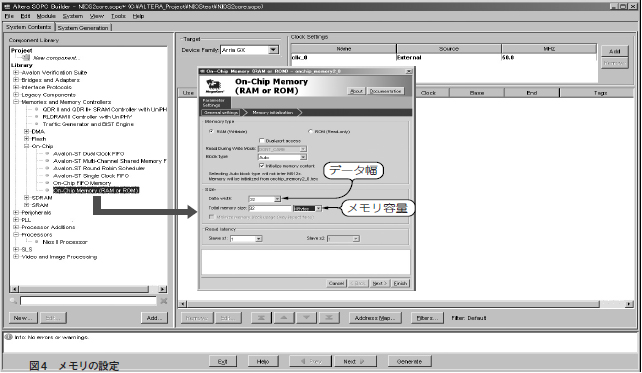
Task: Select RAM (Writable) radio button
Action: coord(211,131)
